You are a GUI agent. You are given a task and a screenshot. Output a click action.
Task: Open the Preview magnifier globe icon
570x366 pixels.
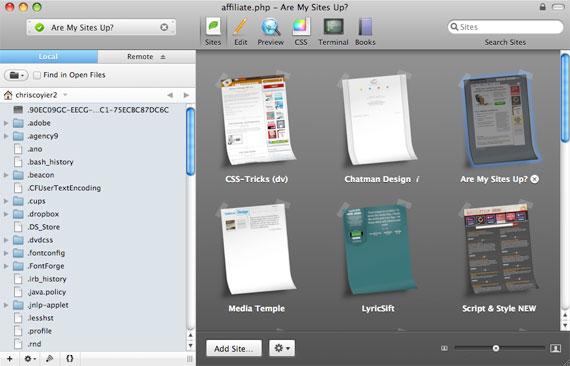[271, 27]
